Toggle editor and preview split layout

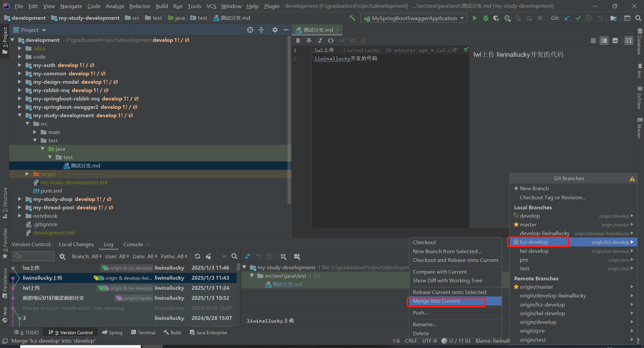[x=604, y=41]
